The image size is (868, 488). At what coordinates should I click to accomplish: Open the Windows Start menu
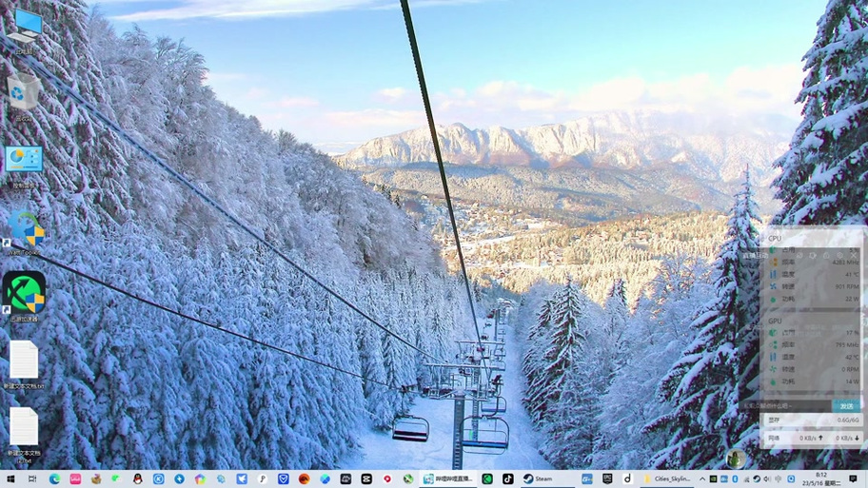(x=10, y=479)
